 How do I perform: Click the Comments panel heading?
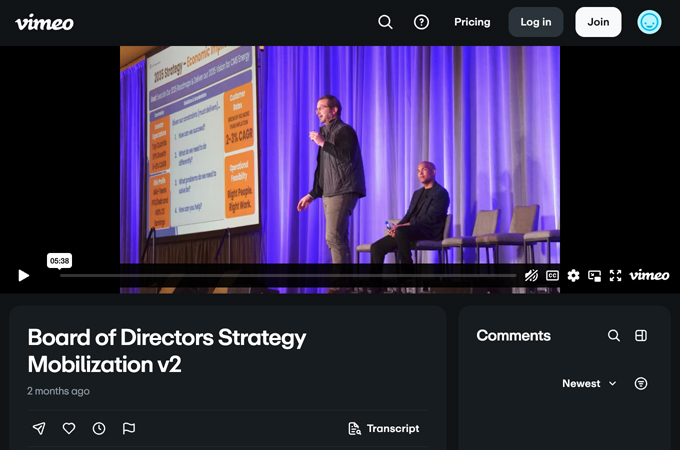click(x=513, y=336)
